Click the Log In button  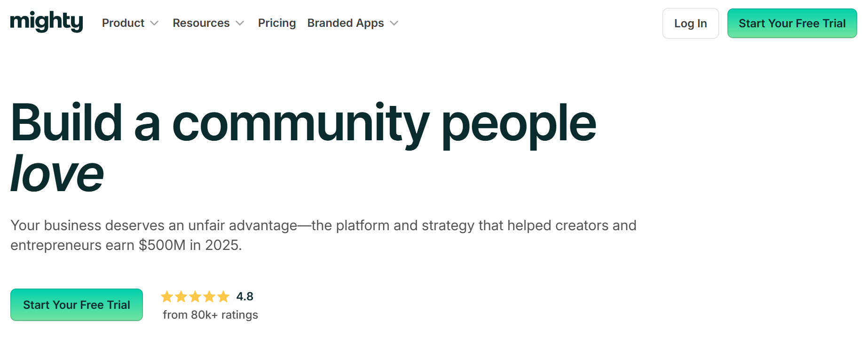[690, 23]
